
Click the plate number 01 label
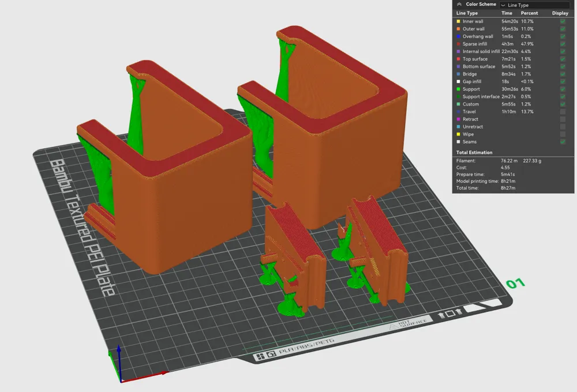(x=515, y=283)
